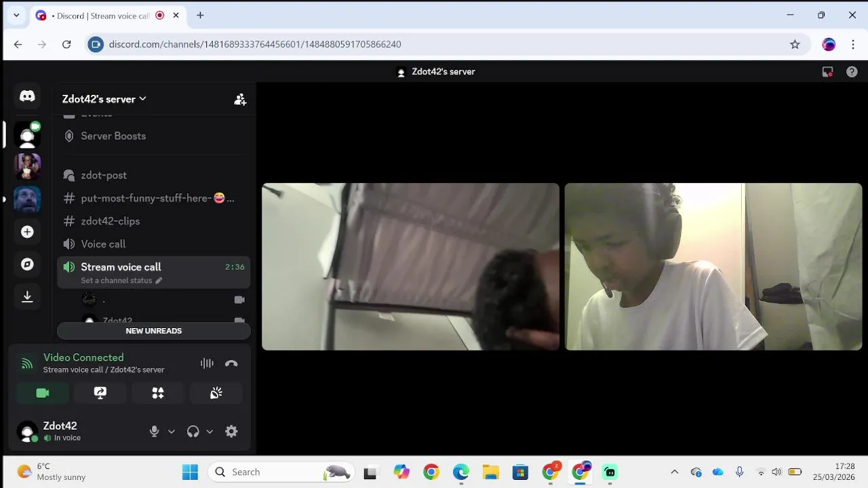Viewport: 868px width, 488px height.
Task: Share your screen button
Action: (x=100, y=393)
